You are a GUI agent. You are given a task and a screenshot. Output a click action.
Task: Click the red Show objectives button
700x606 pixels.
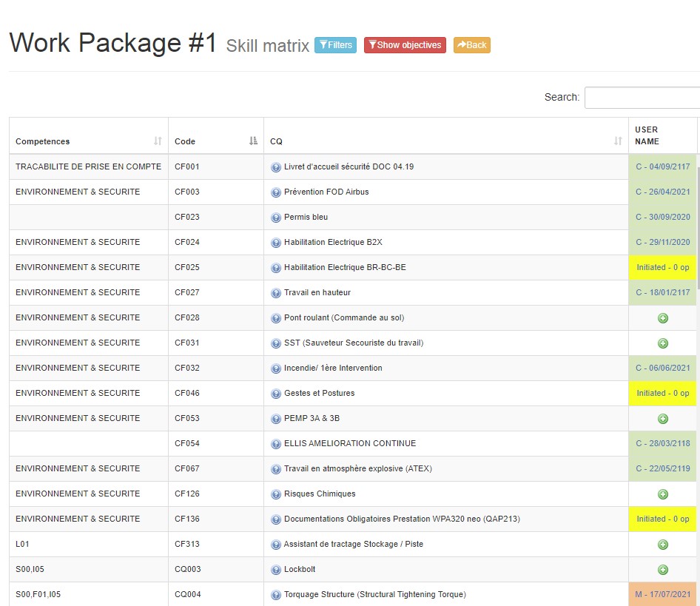click(405, 45)
